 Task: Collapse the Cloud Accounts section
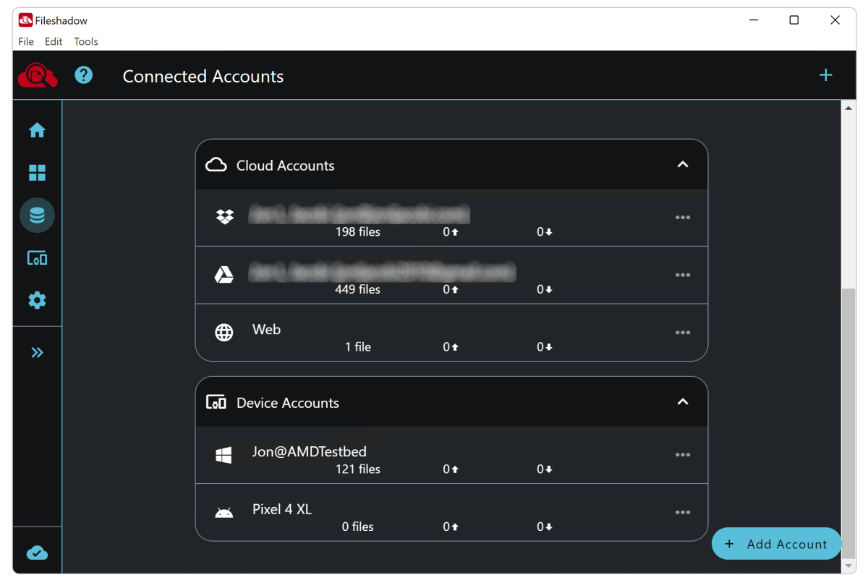point(682,165)
